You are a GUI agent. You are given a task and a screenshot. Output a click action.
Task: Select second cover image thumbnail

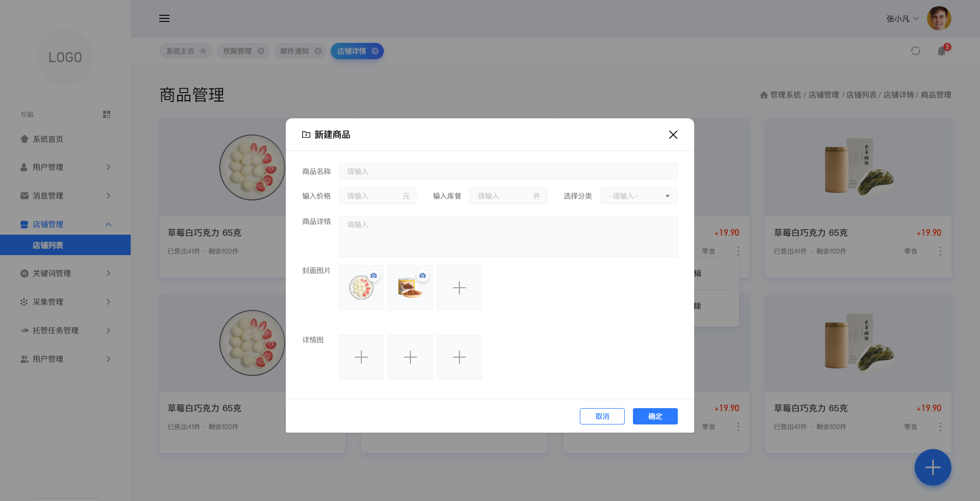(410, 288)
